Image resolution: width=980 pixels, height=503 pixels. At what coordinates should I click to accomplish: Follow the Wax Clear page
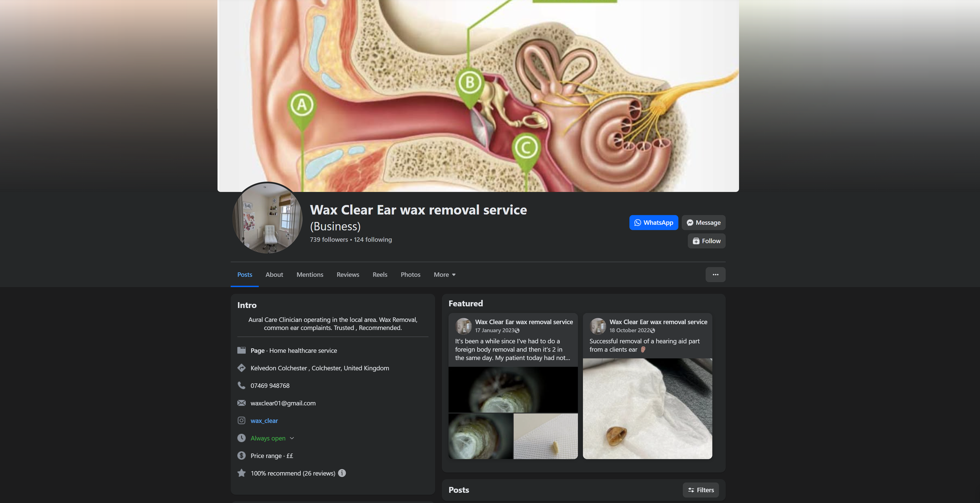point(706,241)
